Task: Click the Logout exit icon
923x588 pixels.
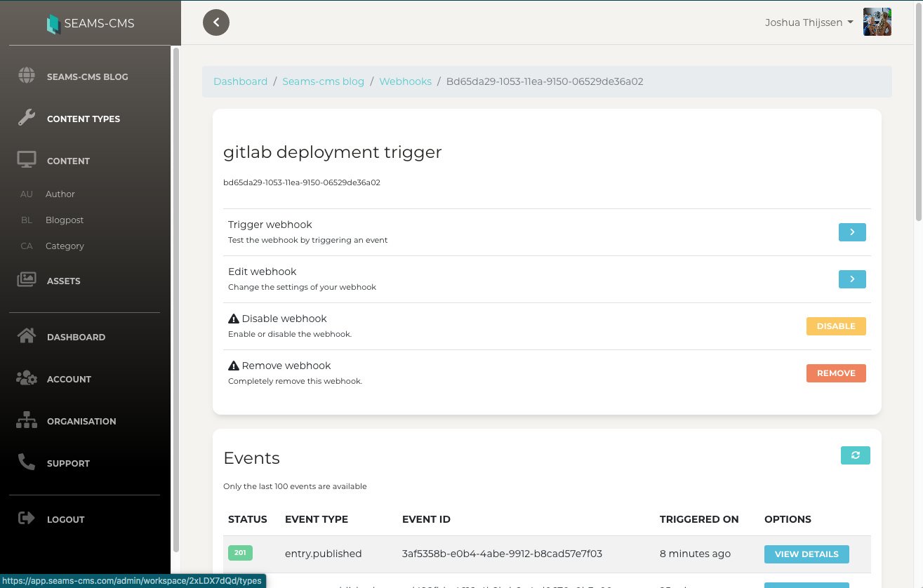Action: 27,519
